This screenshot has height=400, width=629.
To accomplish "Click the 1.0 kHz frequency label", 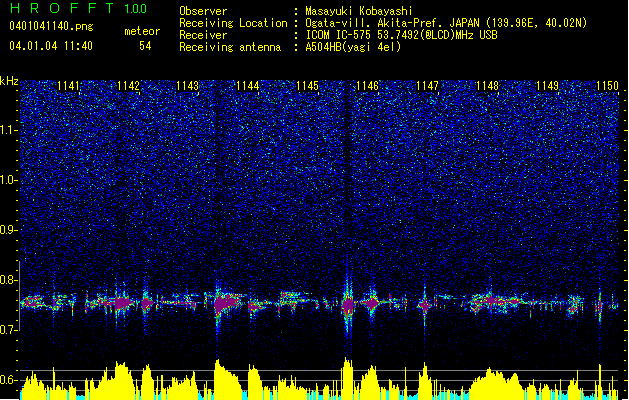I will [x=8, y=180].
